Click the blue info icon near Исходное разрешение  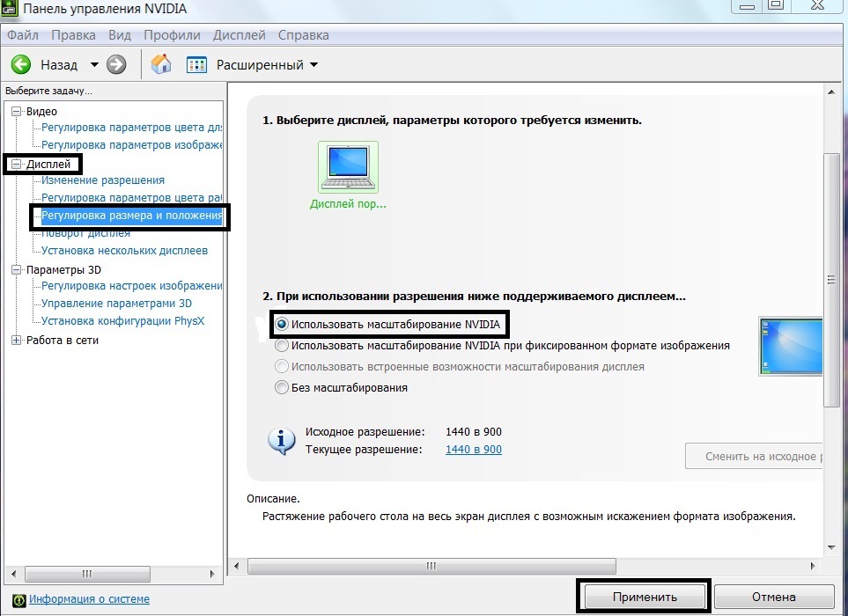coord(281,442)
